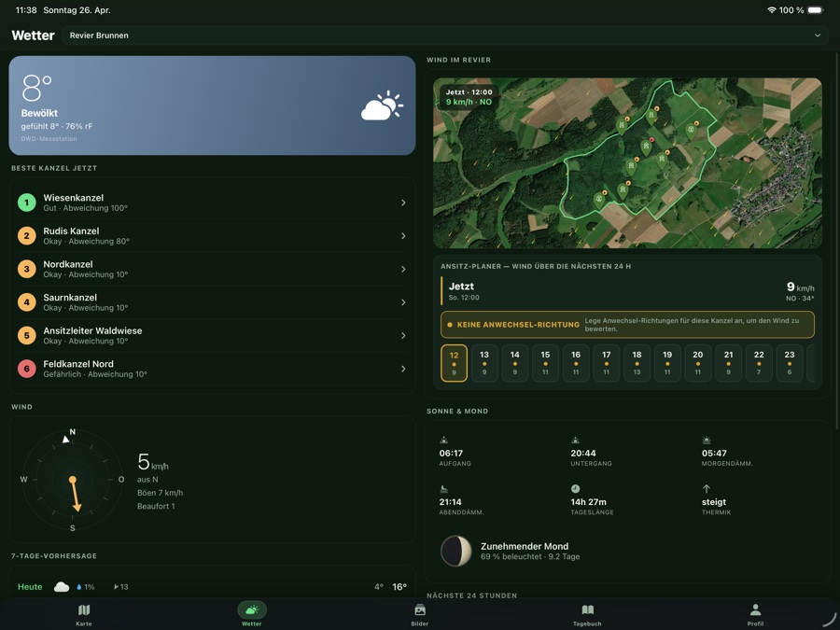The image size is (840, 630).
Task: Open today's forecast via the Heute label
Action: click(30, 587)
